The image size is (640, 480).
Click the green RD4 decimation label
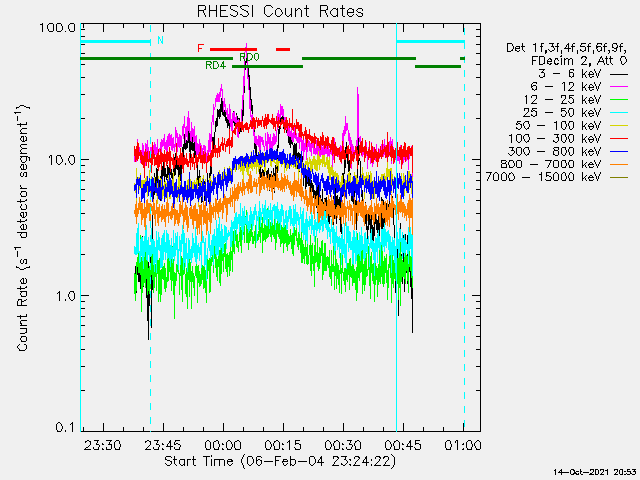pyautogui.click(x=216, y=66)
